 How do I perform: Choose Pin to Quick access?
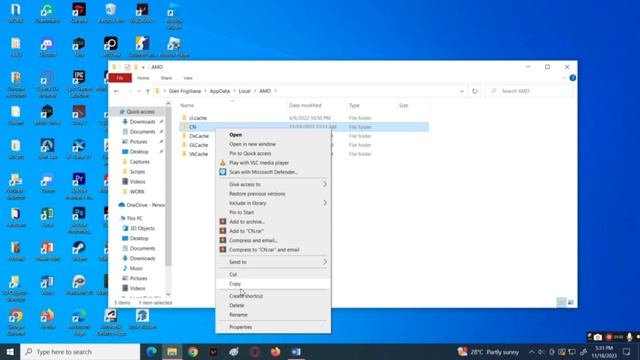pos(273,153)
